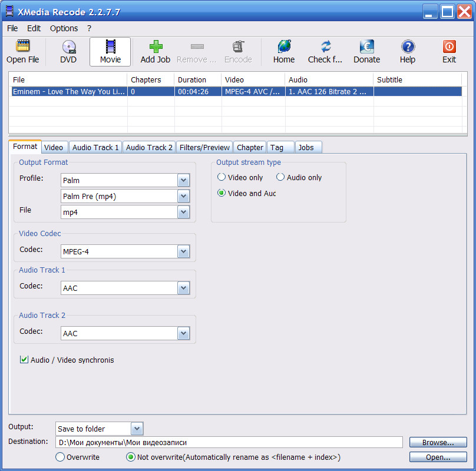476x471 pixels.
Task: Open the Options menu
Action: point(64,28)
